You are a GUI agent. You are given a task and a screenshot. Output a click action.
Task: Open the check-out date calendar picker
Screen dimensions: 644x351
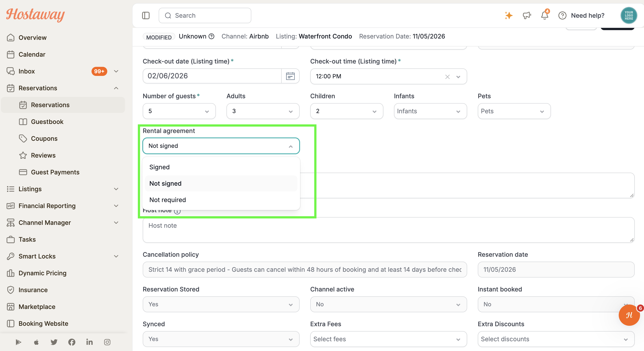290,76
